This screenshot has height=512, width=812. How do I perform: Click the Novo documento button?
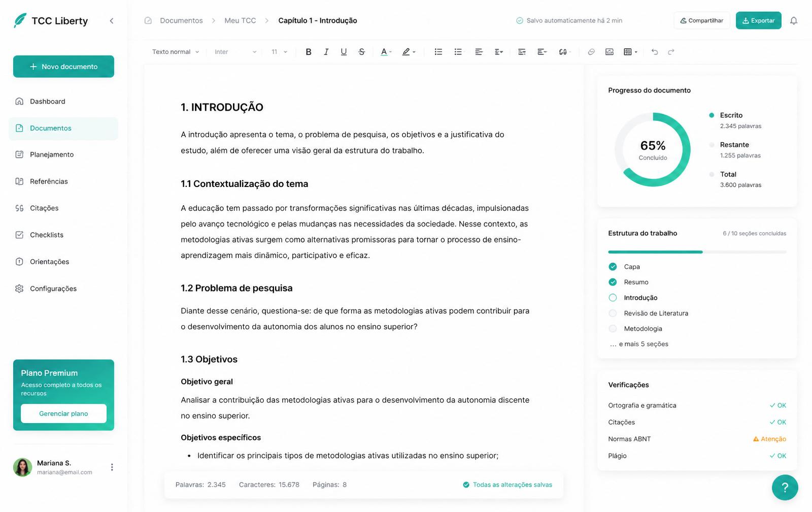pos(63,67)
